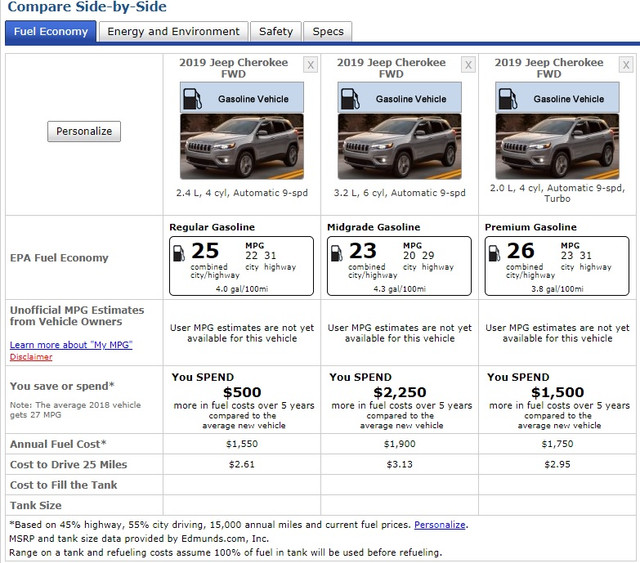This screenshot has width=640, height=563.
Task: Open Learn more about "My MPG" link
Action: click(x=71, y=345)
